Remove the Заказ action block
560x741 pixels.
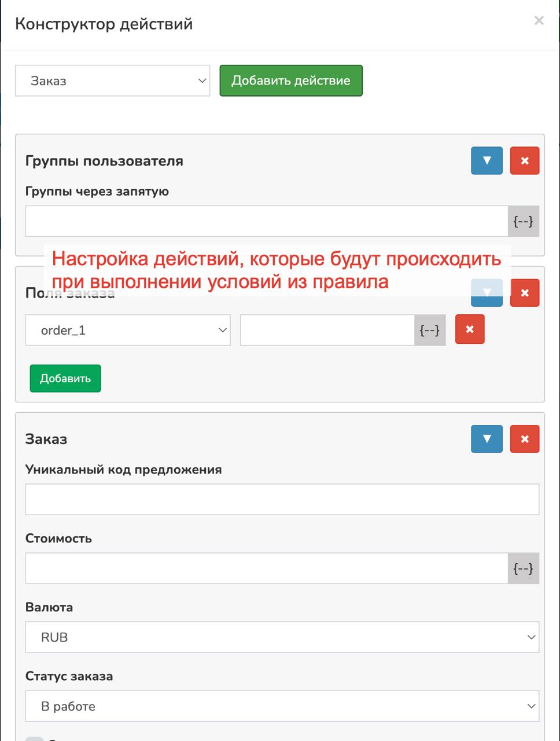click(524, 439)
